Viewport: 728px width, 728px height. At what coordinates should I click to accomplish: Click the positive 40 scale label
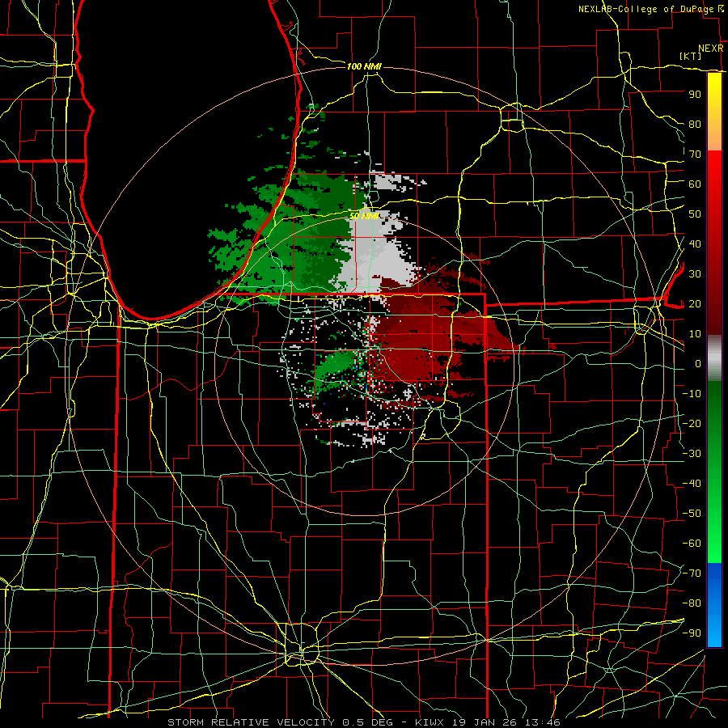(695, 244)
